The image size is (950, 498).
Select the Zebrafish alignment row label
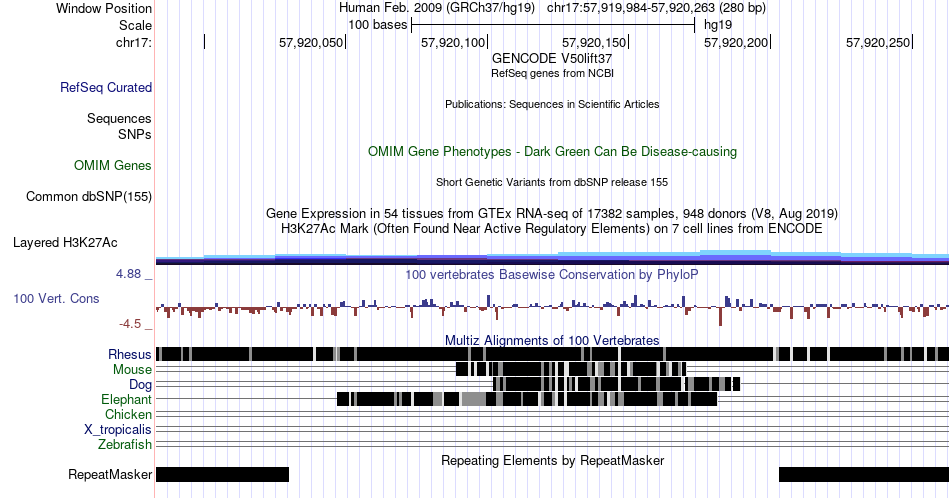(125, 444)
